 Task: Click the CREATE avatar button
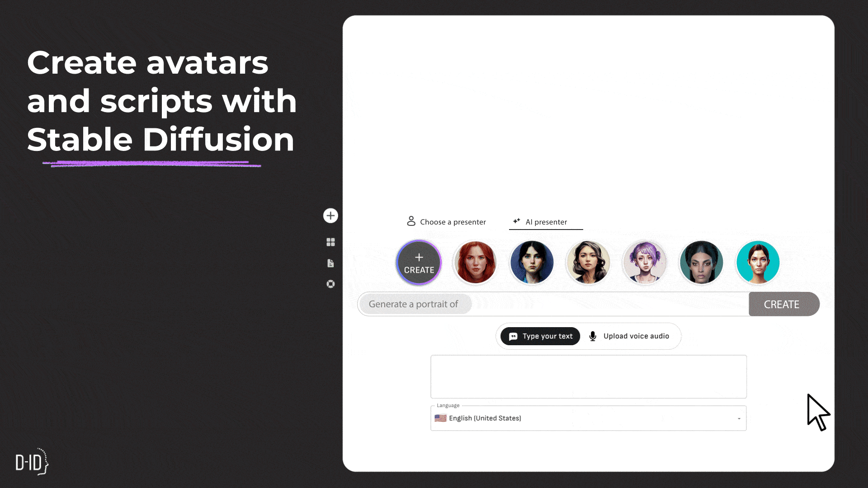419,263
